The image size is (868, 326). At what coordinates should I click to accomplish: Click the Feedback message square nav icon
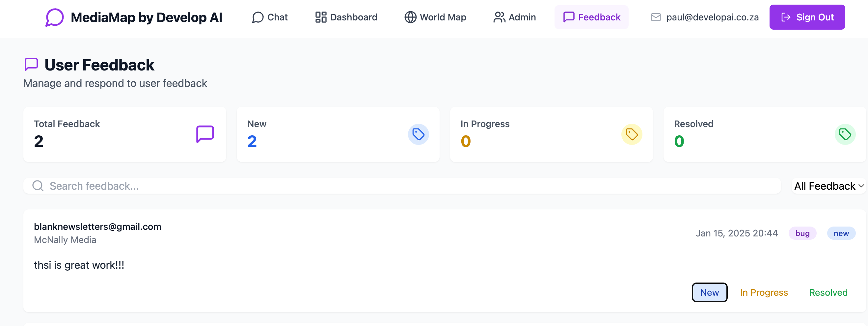click(569, 17)
